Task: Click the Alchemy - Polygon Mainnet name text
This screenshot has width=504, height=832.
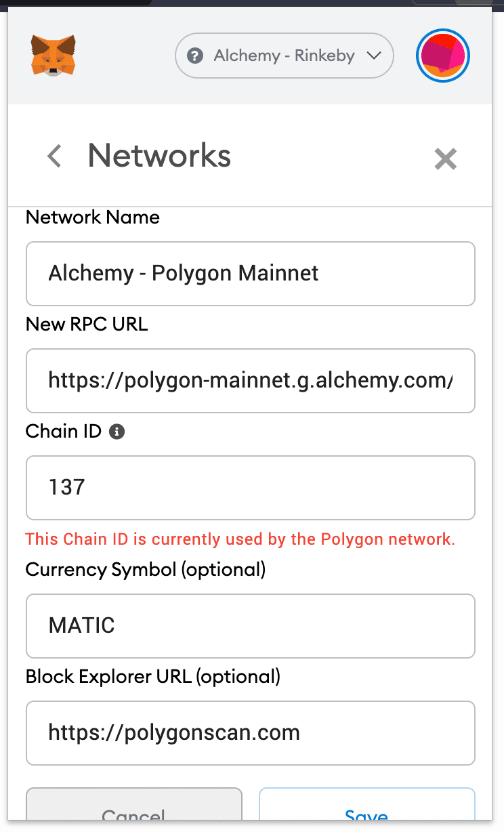Action: [183, 273]
